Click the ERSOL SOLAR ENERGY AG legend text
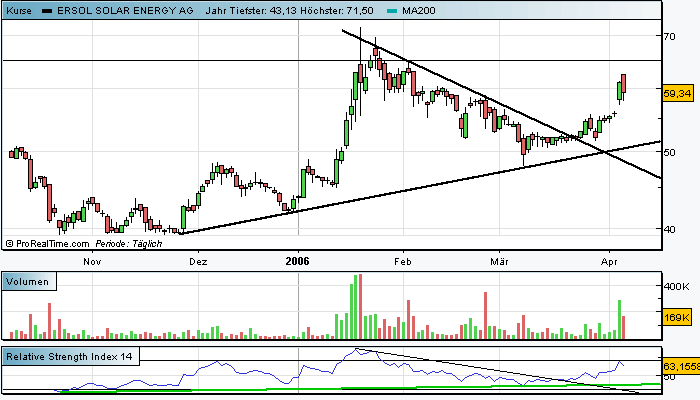 [x=125, y=10]
